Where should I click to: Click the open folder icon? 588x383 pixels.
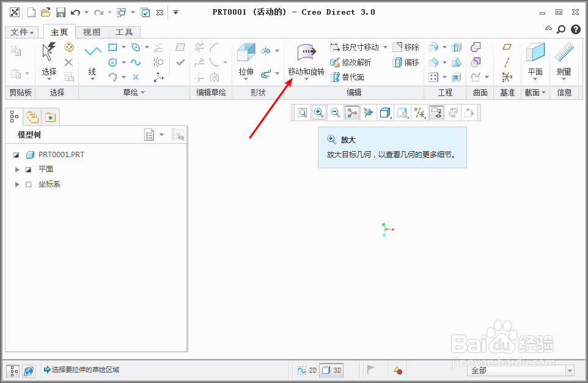point(46,12)
